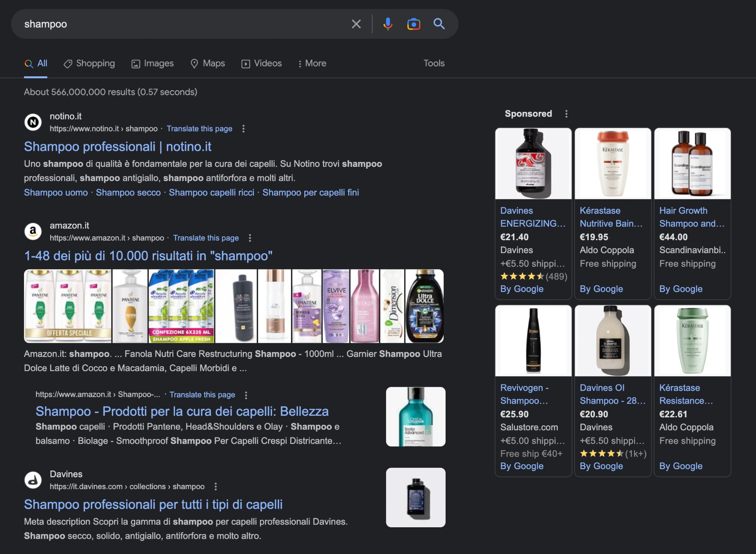Screen dimensions: 756x554
Task: Open Pantene Offerta Speciale triple pack image
Action: 68,306
